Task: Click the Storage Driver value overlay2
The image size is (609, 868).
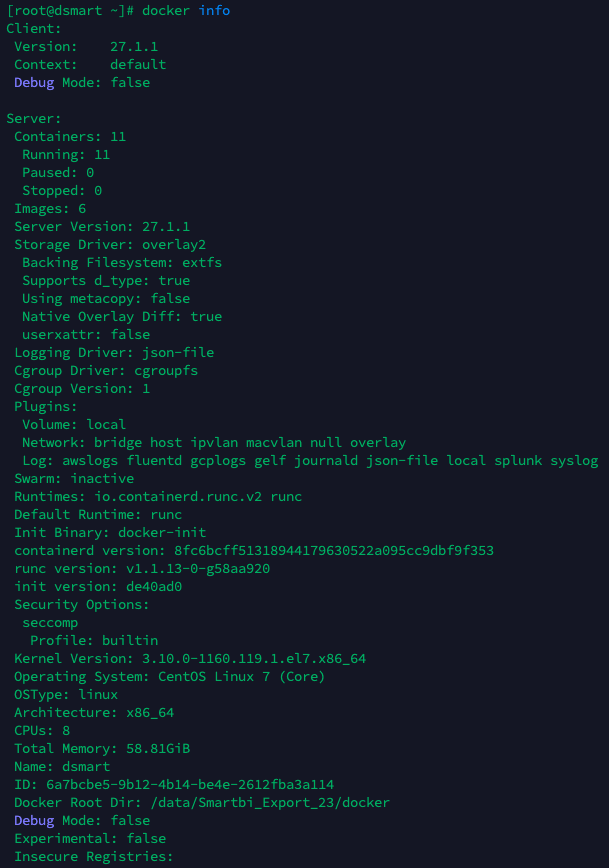Action: (x=174, y=245)
